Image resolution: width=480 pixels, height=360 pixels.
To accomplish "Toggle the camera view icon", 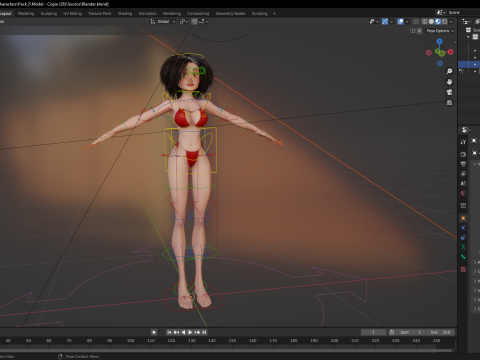I will coord(449,92).
